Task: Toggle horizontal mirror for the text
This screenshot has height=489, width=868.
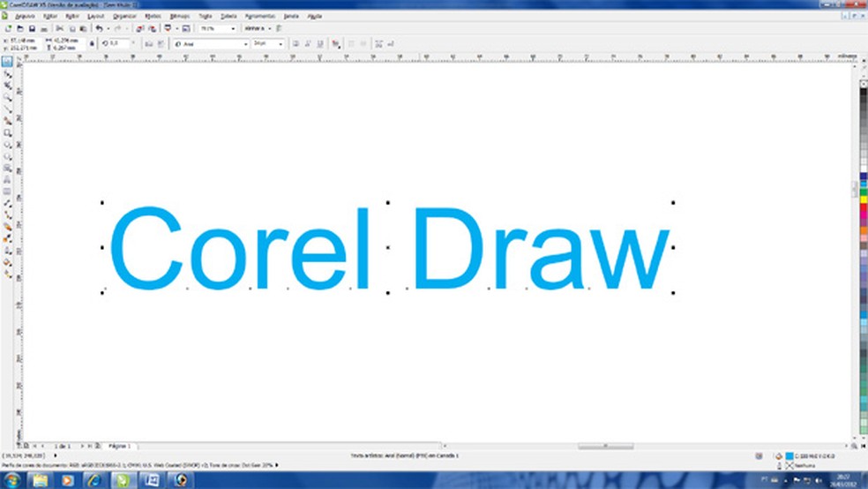Action: click(149, 44)
